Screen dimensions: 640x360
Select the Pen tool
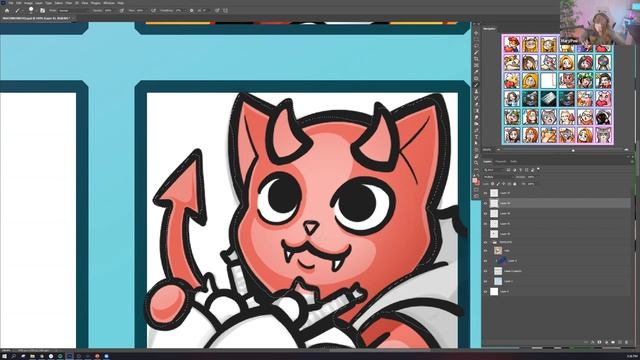[476, 130]
